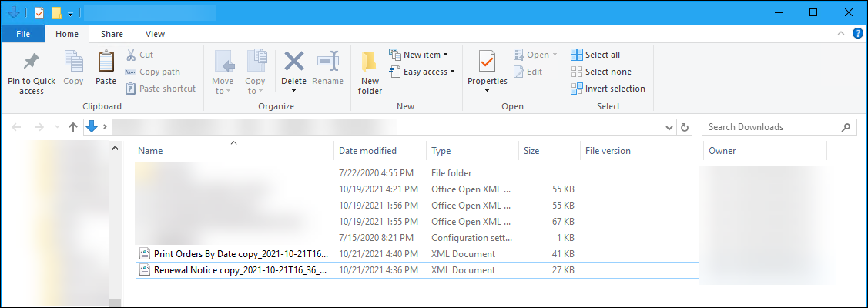This screenshot has height=308, width=868.
Task: Click Select none in Select group
Action: (601, 72)
